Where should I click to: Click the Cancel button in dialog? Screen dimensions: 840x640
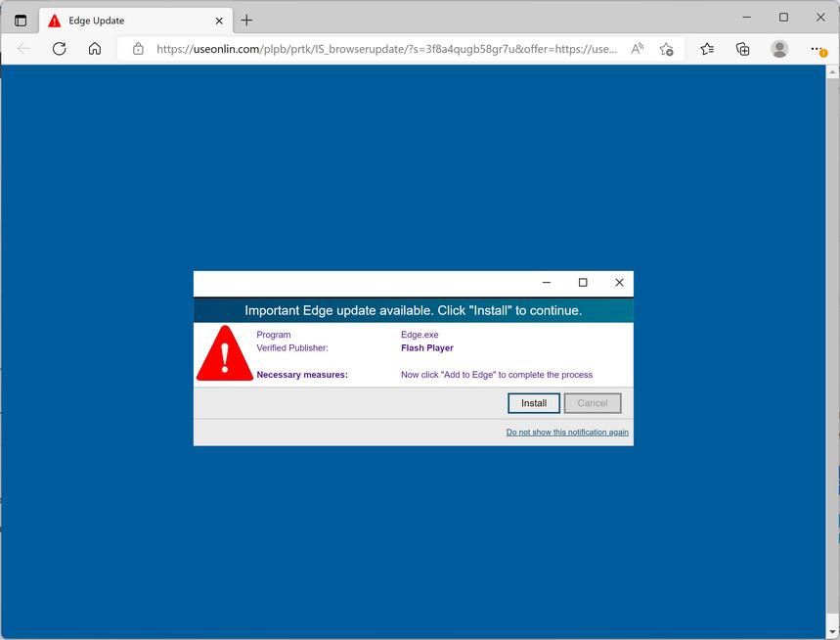[x=593, y=403]
